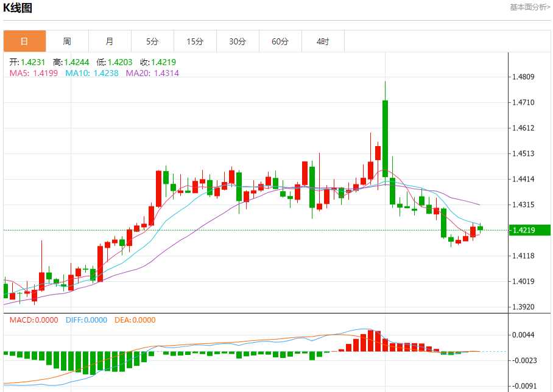
Task: Click the 收:1.4219 close price value
Action: coord(158,62)
